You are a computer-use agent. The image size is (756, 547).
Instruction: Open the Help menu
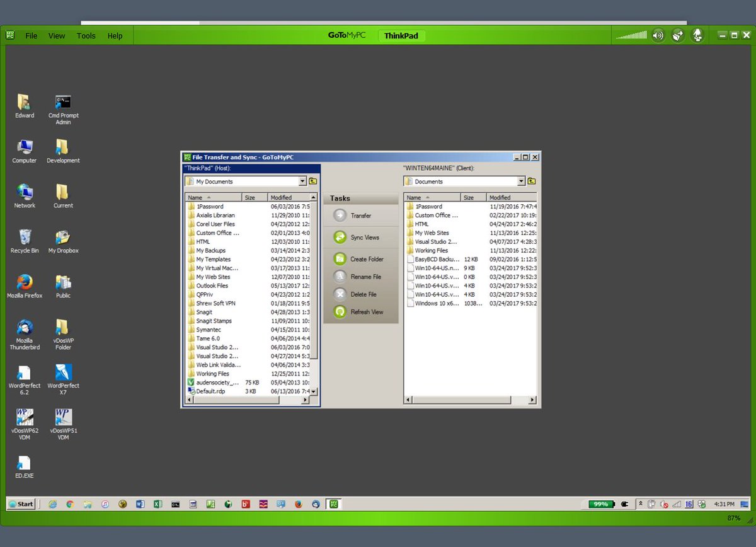(x=115, y=36)
